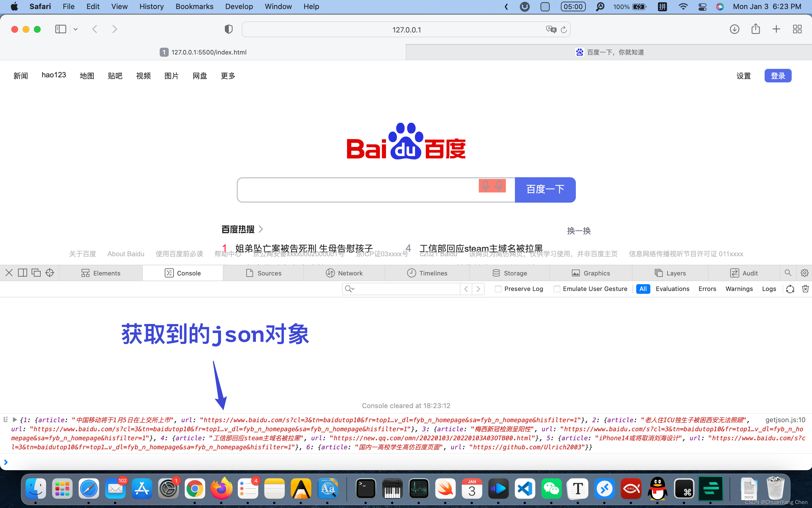Open sidebar options dropdown chevron
The height and width of the screenshot is (508, 812).
coord(76,29)
